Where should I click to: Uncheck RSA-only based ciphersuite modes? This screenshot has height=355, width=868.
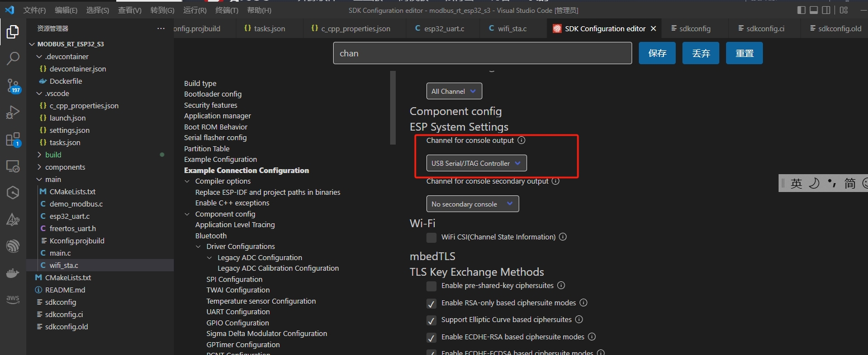pos(431,304)
